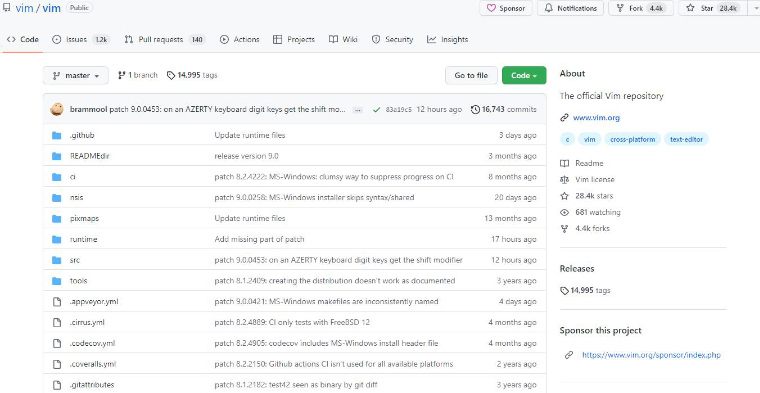Screen dimensions: 760x393
Task: Click the brammool author name
Action: click(x=88, y=110)
